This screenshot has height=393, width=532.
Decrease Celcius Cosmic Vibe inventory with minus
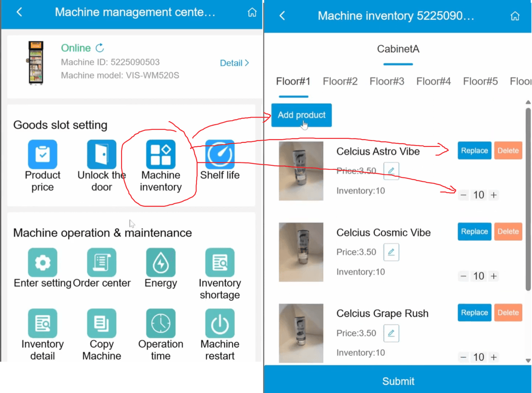point(463,276)
